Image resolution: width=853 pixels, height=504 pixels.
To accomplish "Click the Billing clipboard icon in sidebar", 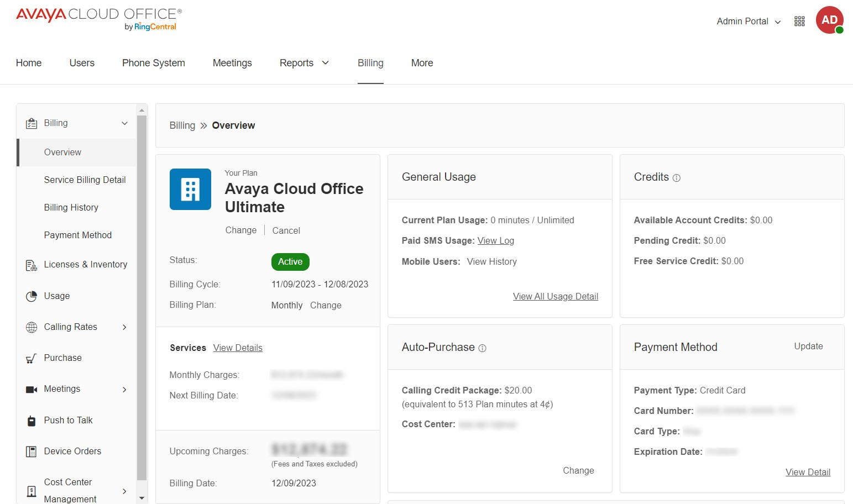I will coord(32,123).
